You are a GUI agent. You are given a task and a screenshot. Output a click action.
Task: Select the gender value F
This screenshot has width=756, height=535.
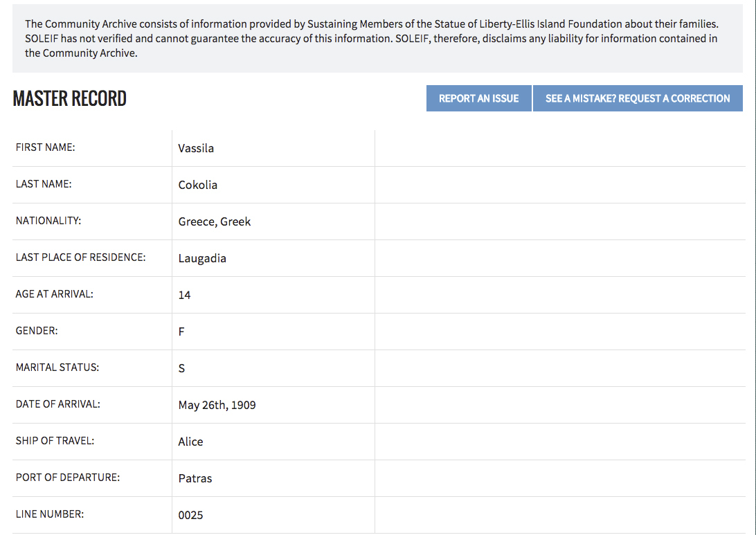point(181,332)
